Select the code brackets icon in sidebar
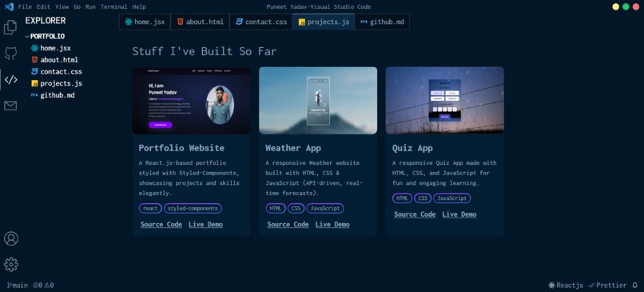The image size is (644, 292). click(x=10, y=80)
